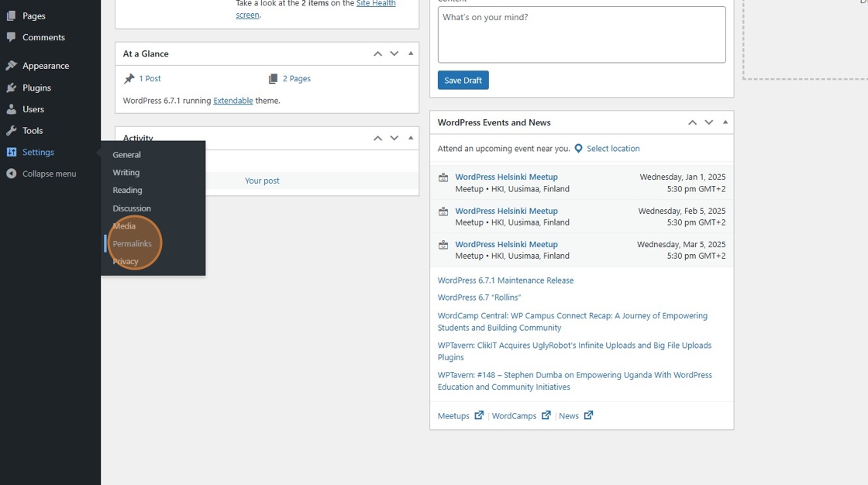This screenshot has height=485, width=868.
Task: Click the 'What's on your mind?' textarea
Action: tap(582, 34)
